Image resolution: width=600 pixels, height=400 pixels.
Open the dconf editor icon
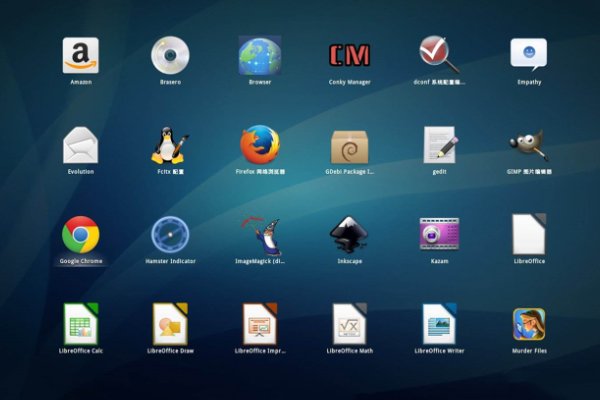coord(438,55)
